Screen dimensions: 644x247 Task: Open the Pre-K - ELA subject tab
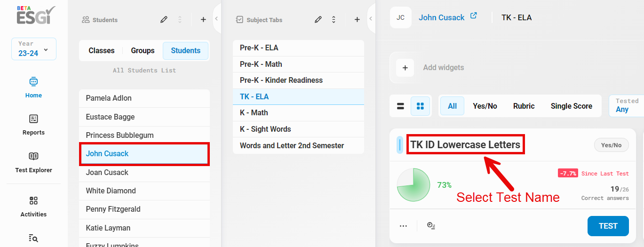(x=298, y=48)
